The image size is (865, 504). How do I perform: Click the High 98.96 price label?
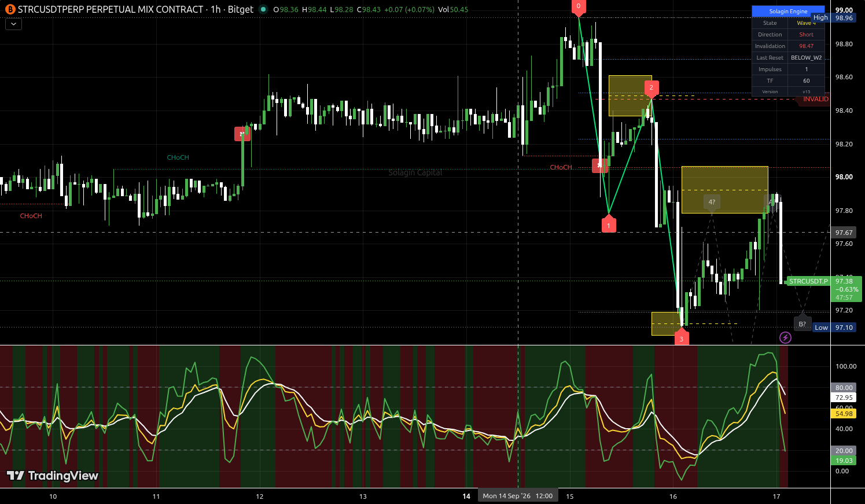click(834, 18)
